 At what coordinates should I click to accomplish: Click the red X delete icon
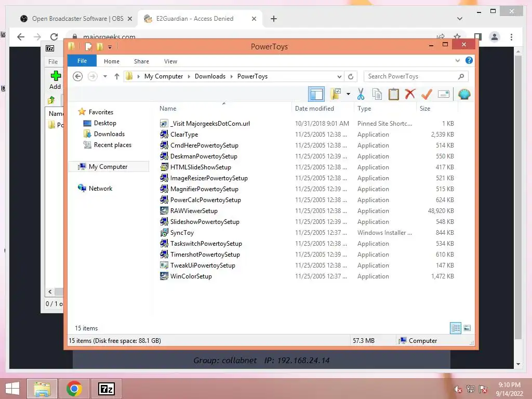(x=410, y=94)
